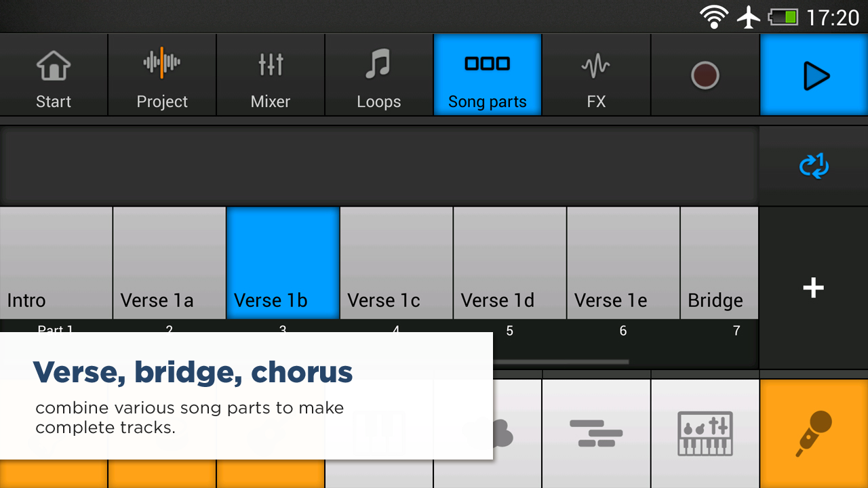Image resolution: width=868 pixels, height=488 pixels.
Task: Open the microphone recording instrument
Action: pyautogui.click(x=814, y=432)
